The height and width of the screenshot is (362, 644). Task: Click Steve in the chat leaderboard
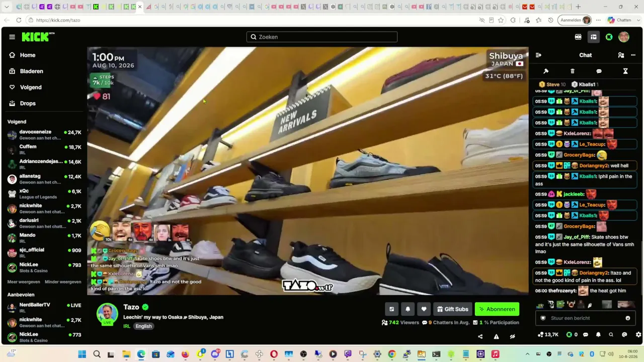point(552,84)
